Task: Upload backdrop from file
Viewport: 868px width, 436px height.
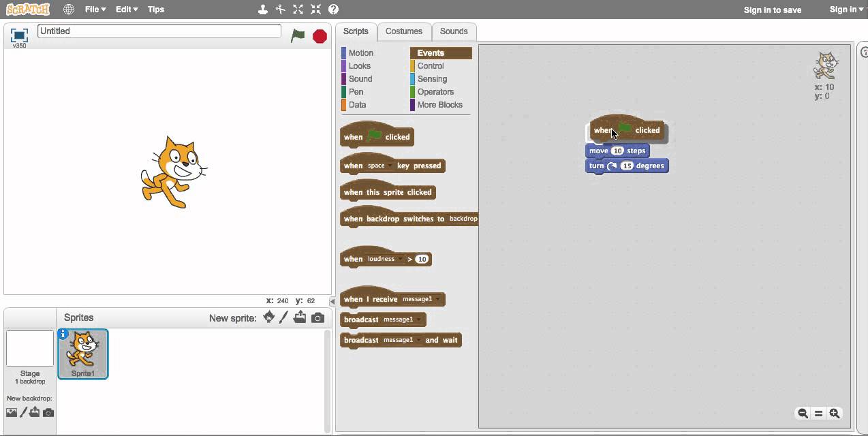Action: tap(34, 412)
